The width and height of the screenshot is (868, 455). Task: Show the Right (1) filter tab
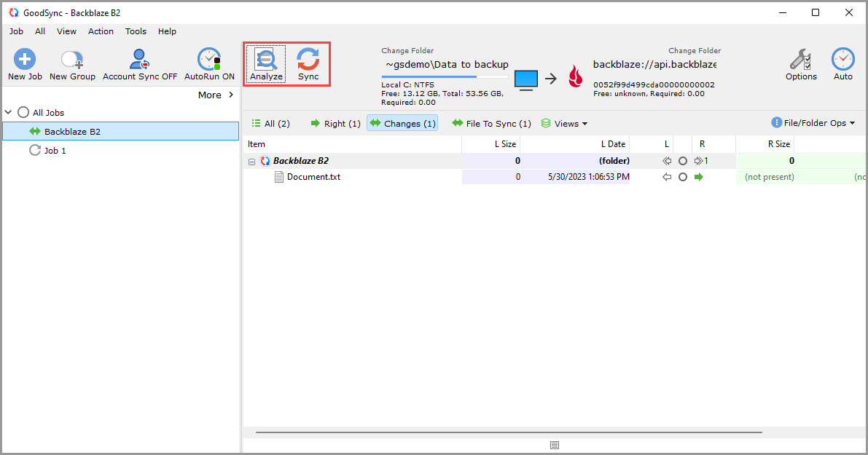pyautogui.click(x=335, y=123)
